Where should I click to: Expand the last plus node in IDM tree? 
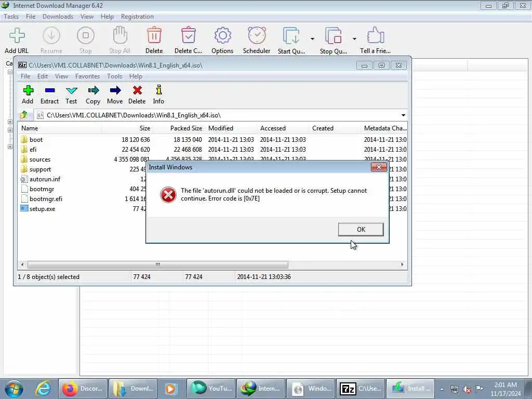(x=10, y=147)
